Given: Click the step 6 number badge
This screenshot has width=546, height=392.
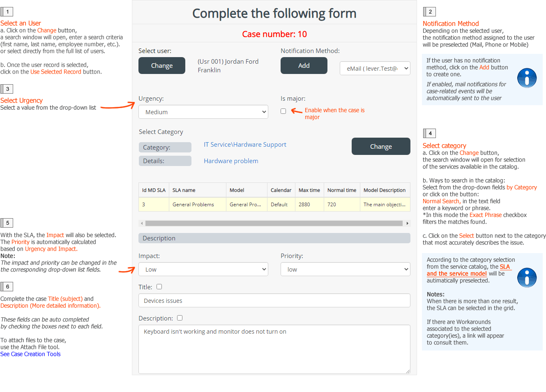Looking at the screenshot, I should (7, 287).
